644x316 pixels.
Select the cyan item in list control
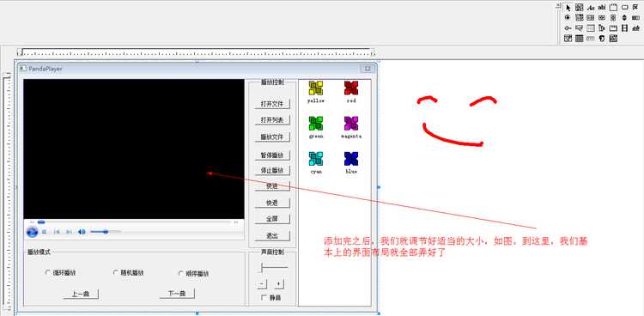(x=315, y=162)
